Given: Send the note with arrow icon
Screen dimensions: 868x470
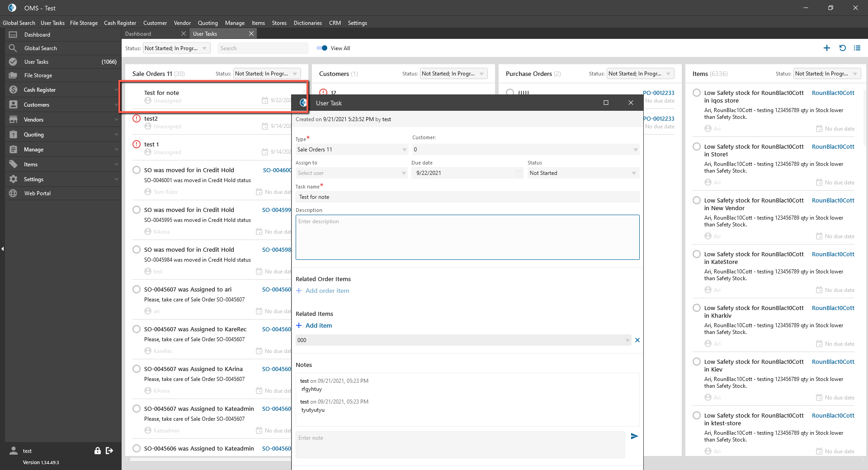Looking at the screenshot, I should (634, 436).
